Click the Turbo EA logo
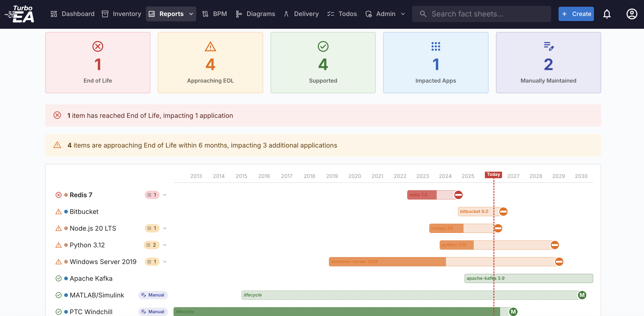Screen dimensions: 644x316 19,14
